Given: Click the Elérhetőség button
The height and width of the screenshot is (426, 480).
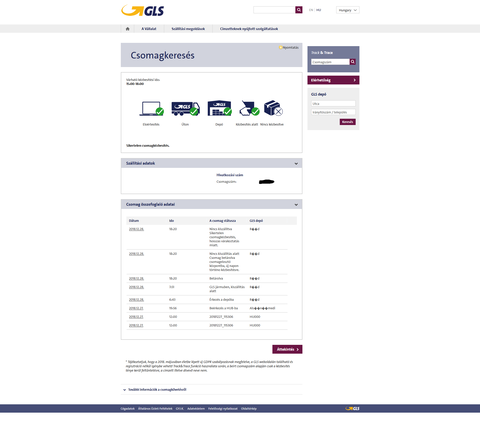Looking at the screenshot, I should pos(333,80).
